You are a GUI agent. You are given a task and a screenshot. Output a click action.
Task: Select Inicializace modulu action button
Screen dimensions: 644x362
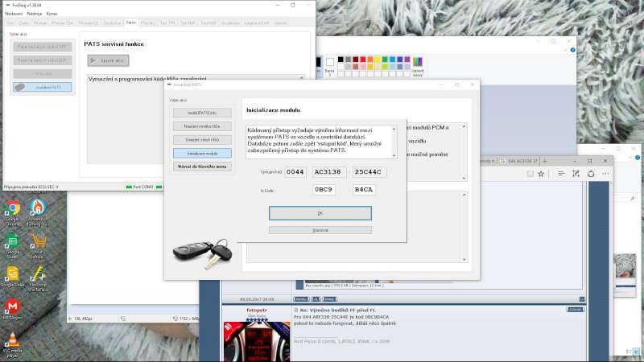(202, 153)
